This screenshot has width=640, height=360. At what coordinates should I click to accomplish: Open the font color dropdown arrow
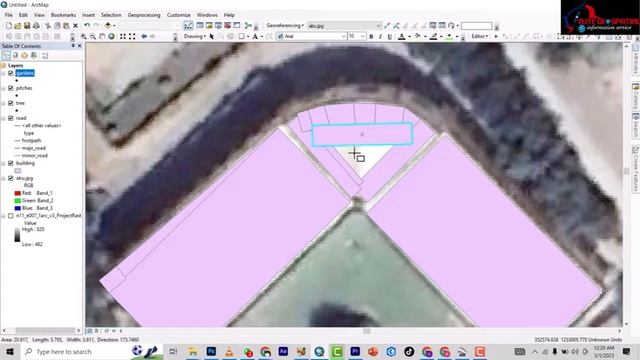[x=409, y=36]
